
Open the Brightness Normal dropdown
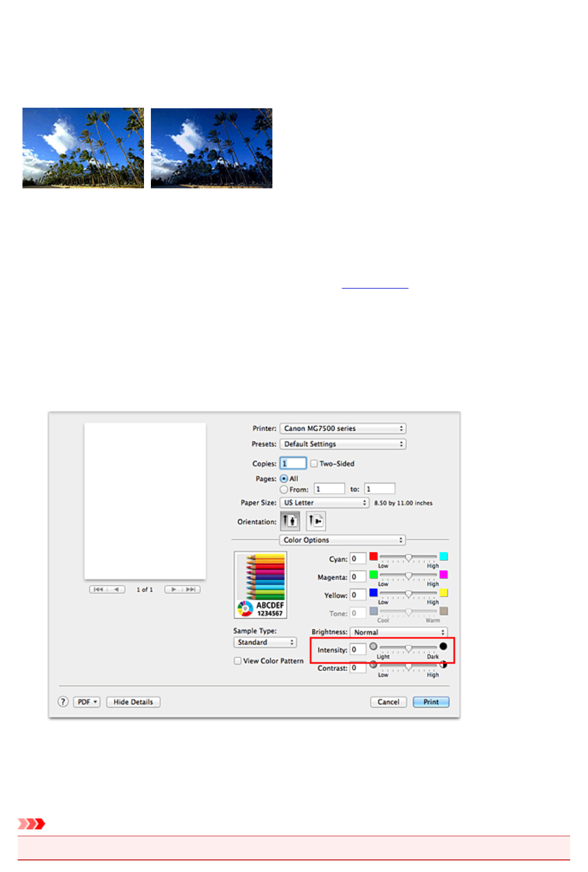tap(399, 632)
